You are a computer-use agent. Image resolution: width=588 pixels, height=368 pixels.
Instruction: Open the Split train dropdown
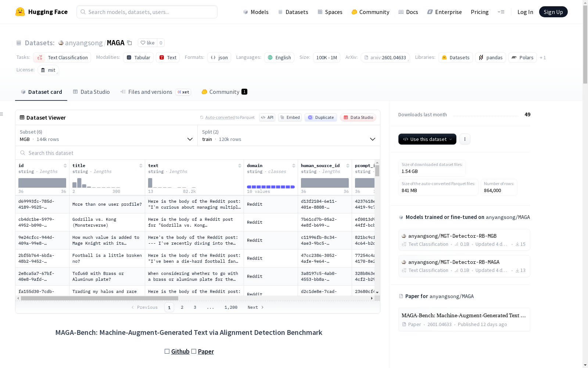click(x=289, y=135)
